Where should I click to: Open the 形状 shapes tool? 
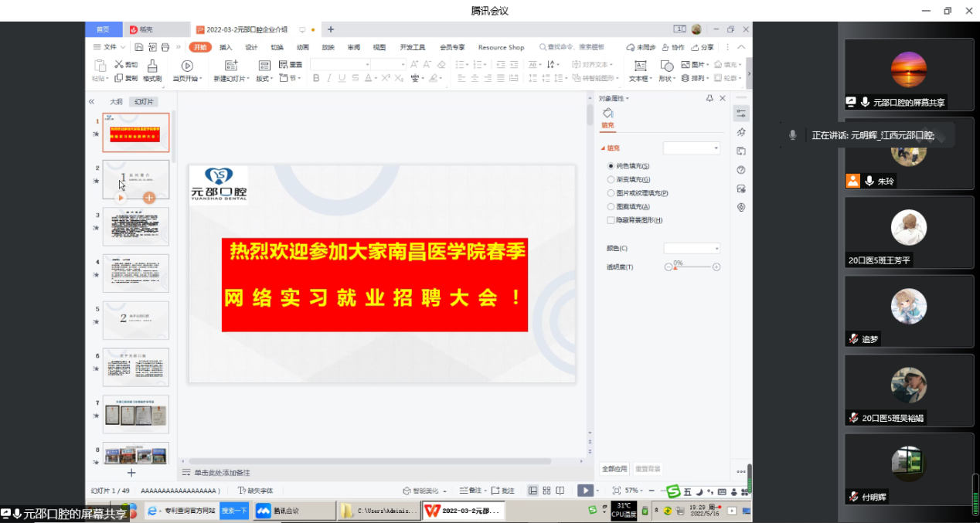click(x=666, y=66)
